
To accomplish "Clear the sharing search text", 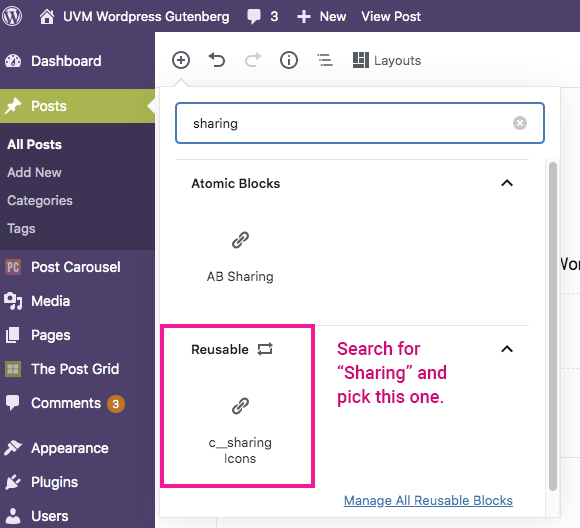I will coord(520,123).
